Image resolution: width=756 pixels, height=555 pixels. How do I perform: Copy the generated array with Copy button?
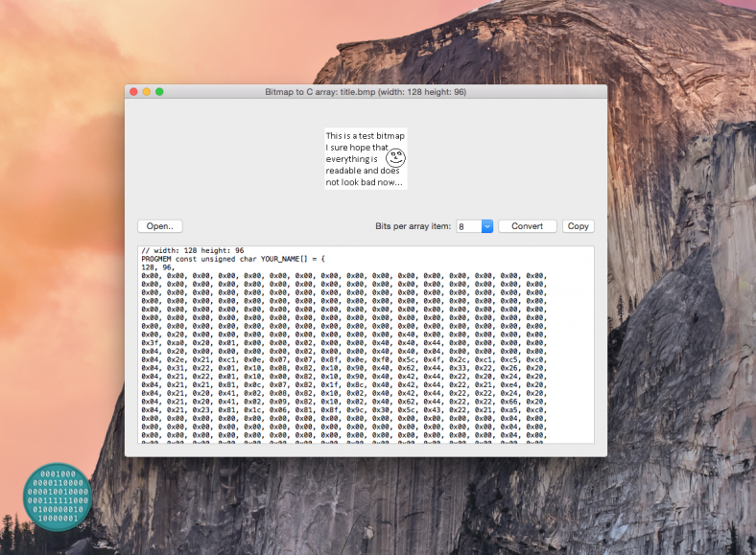(579, 226)
